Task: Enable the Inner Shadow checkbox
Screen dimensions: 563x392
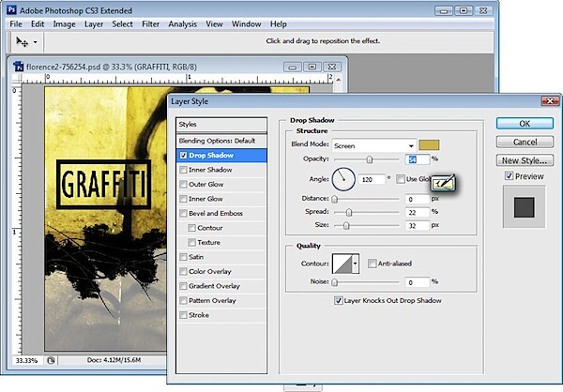Action: tap(184, 170)
